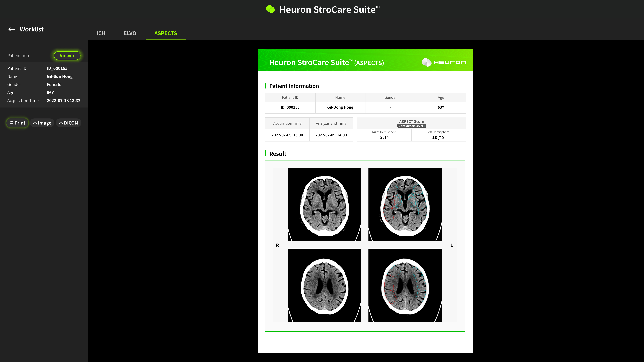
Task: Click analysis end time 2022-07-09 14:00
Action: [331, 135]
